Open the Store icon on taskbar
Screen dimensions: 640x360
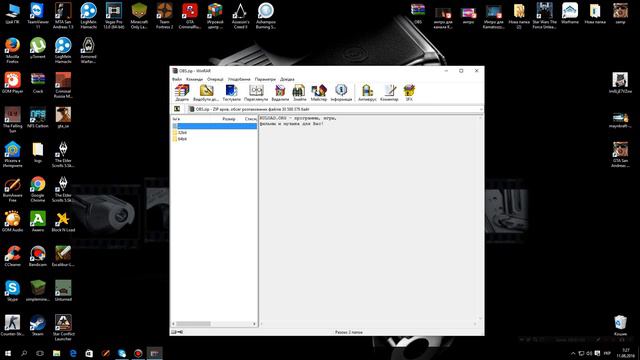pos(89,353)
